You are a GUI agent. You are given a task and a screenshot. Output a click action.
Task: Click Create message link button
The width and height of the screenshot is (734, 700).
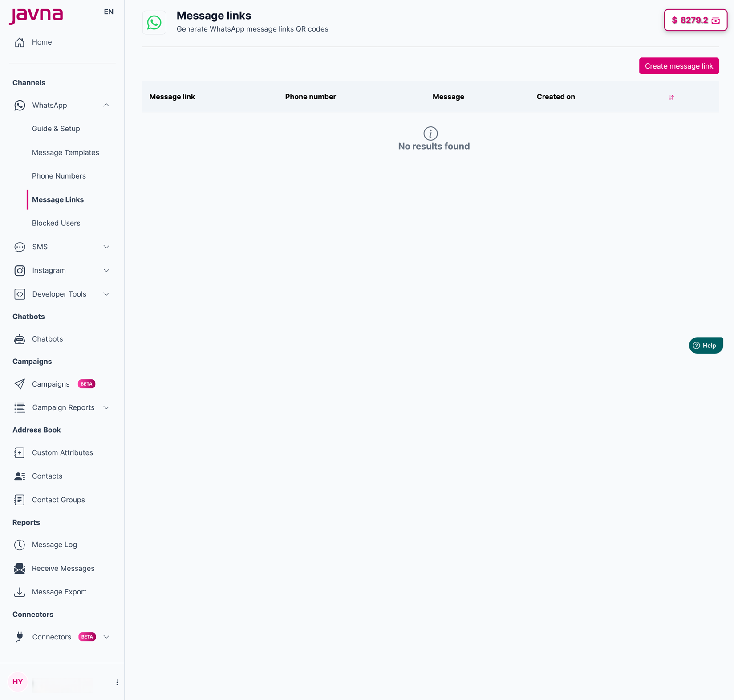(679, 66)
